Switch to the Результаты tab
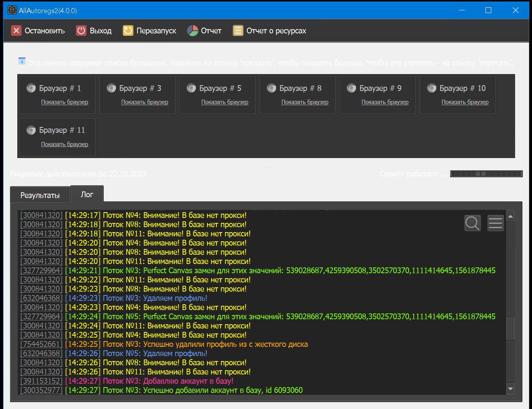Screen dimensions: 532x409 point(40,195)
